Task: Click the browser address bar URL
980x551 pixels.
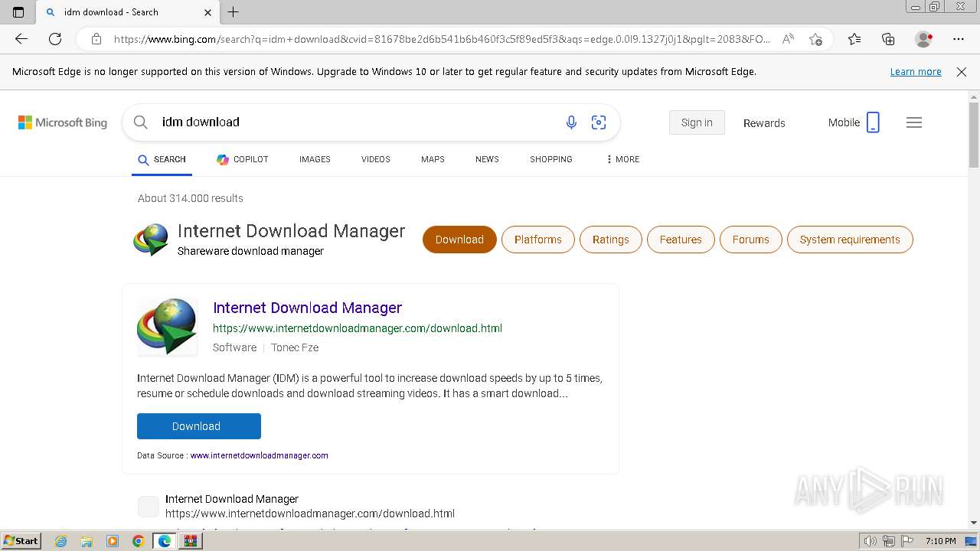Action: [x=442, y=39]
